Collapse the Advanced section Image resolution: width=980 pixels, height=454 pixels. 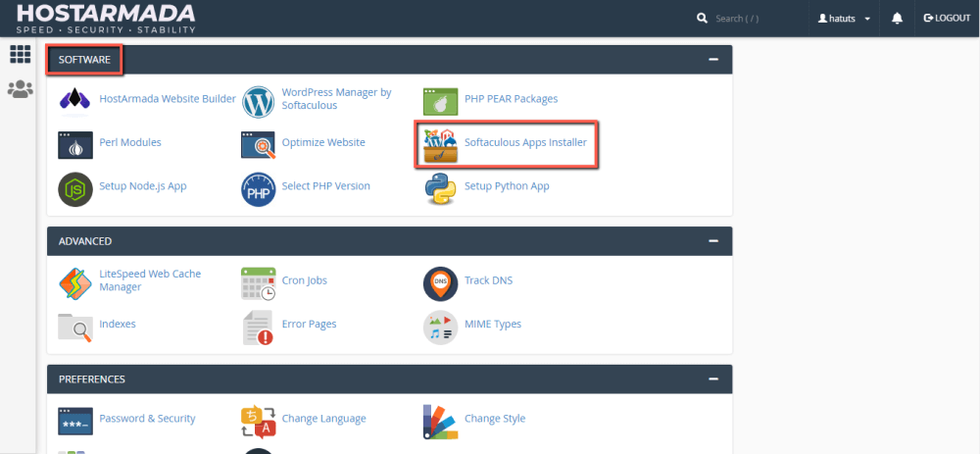point(713,241)
